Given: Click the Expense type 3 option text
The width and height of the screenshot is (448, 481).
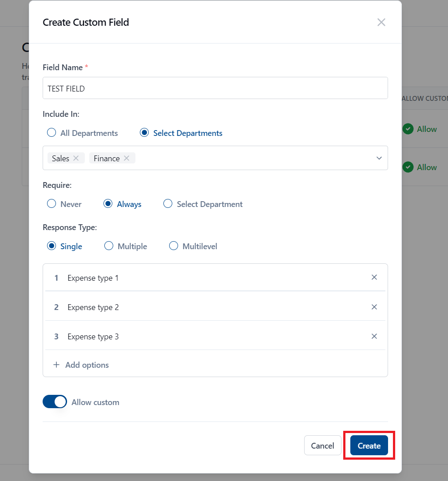Looking at the screenshot, I should (93, 337).
